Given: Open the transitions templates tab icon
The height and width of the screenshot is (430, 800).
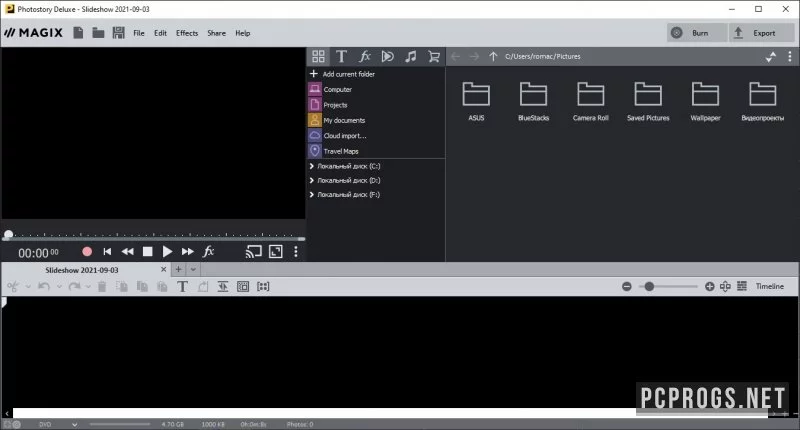Looking at the screenshot, I should click(x=387, y=56).
